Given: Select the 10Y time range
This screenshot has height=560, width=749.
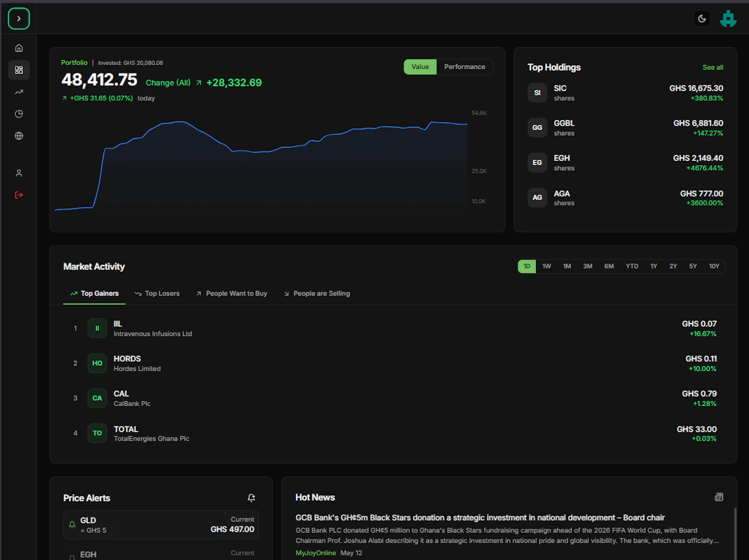Looking at the screenshot, I should click(x=714, y=266).
